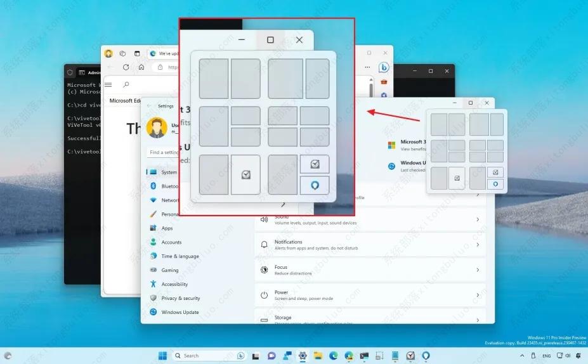Open Bluetooth & devices in Settings sidebar
Image resolution: width=588 pixels, height=364 pixels.
tap(164, 186)
